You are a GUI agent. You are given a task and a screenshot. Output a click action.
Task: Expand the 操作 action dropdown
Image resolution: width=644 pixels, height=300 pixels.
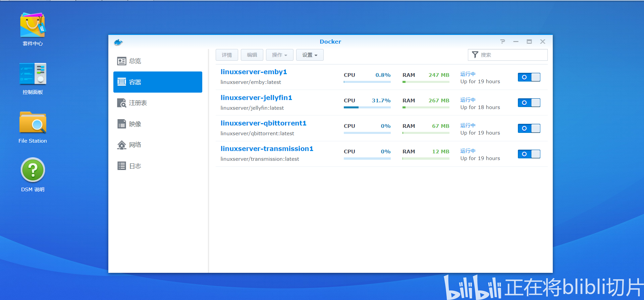coord(280,55)
